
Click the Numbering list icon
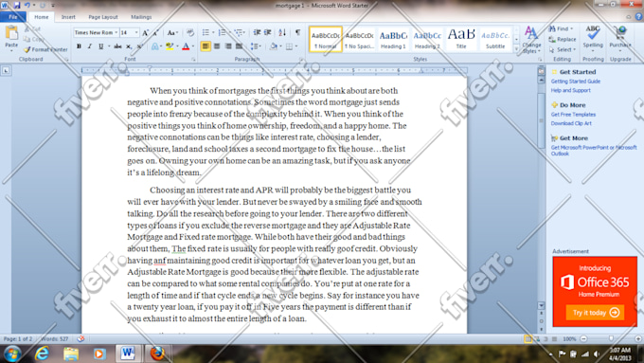pos(222,32)
